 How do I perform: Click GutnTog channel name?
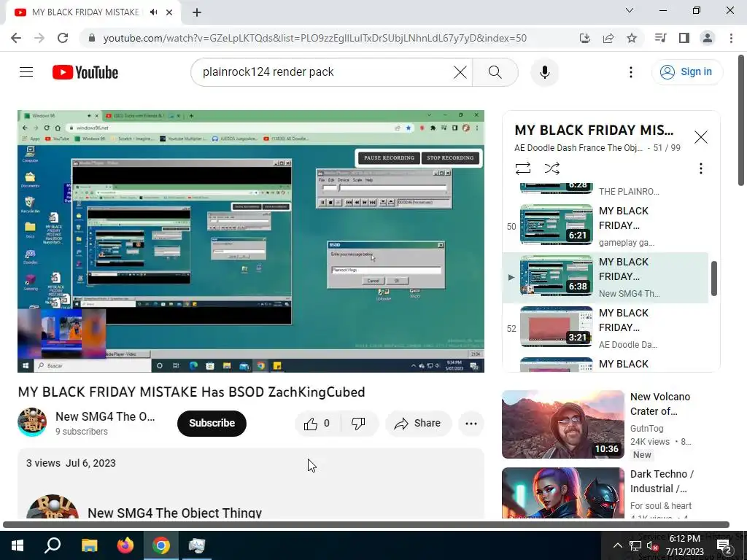(x=646, y=429)
